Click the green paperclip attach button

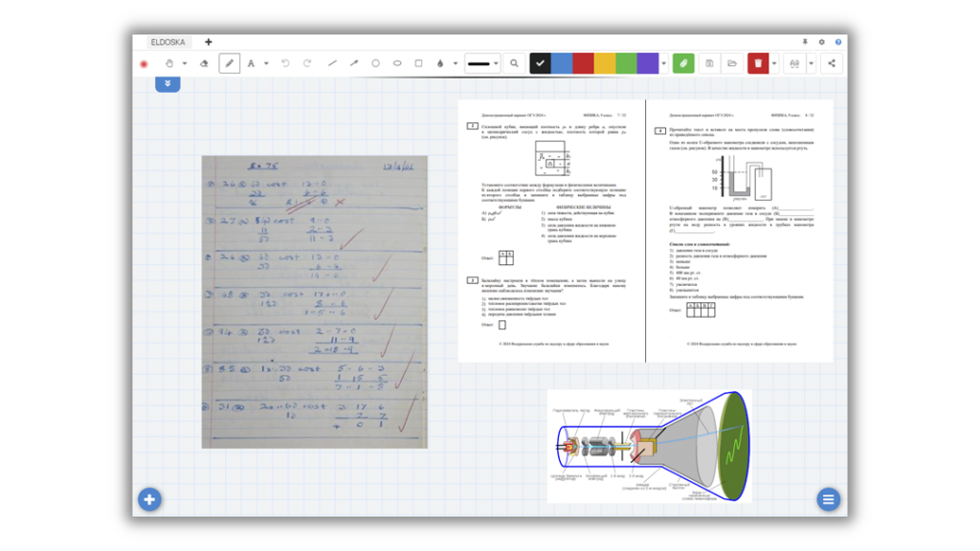tap(683, 64)
